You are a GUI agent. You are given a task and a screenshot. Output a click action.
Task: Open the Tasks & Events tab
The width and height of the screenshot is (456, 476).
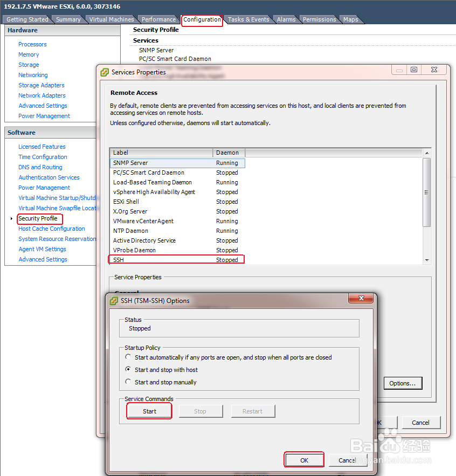[x=248, y=19]
